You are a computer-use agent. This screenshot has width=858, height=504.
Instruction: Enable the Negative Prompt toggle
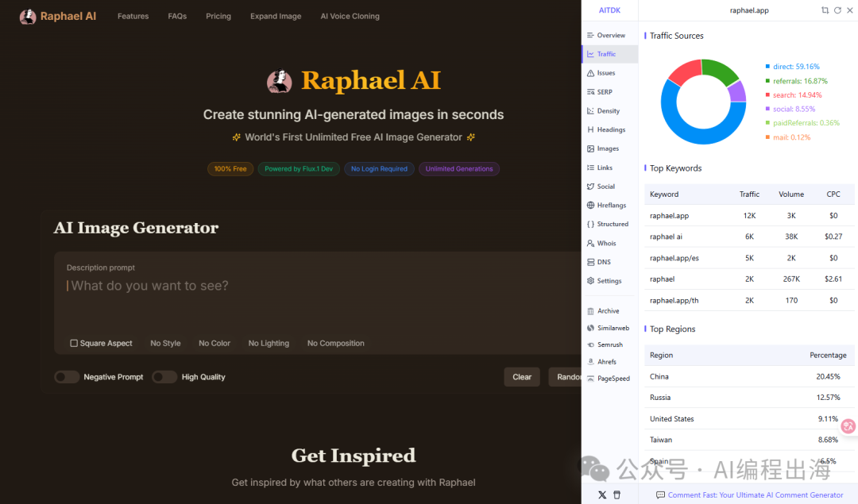[x=67, y=377]
